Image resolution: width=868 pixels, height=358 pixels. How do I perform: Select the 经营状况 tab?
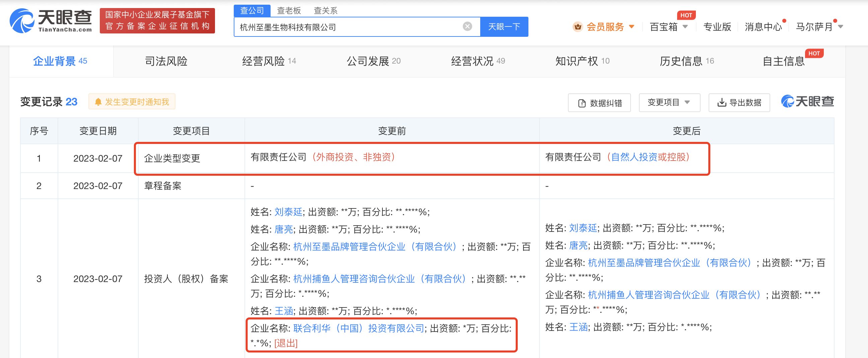pyautogui.click(x=478, y=61)
